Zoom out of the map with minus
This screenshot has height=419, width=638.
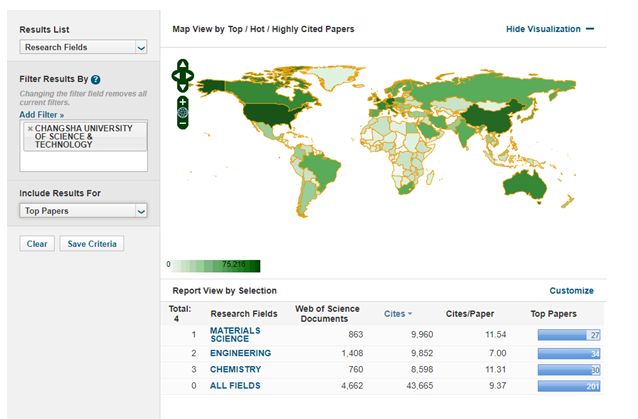[x=183, y=122]
